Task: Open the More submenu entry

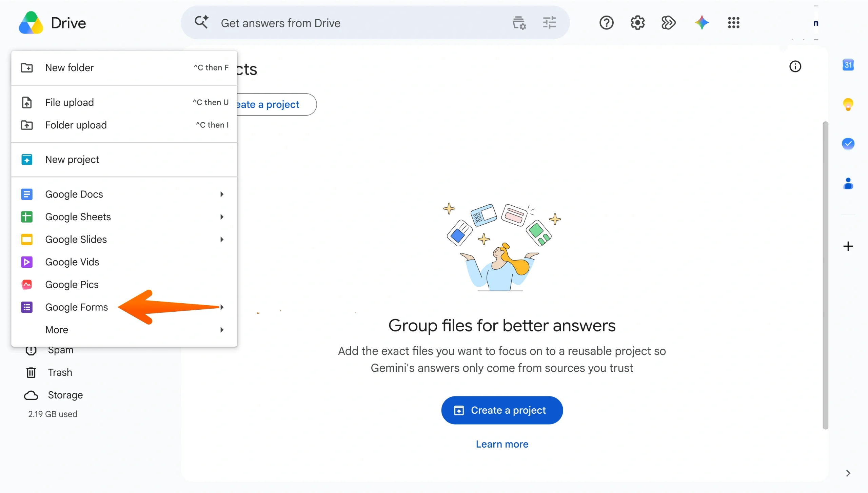Action: pos(124,330)
